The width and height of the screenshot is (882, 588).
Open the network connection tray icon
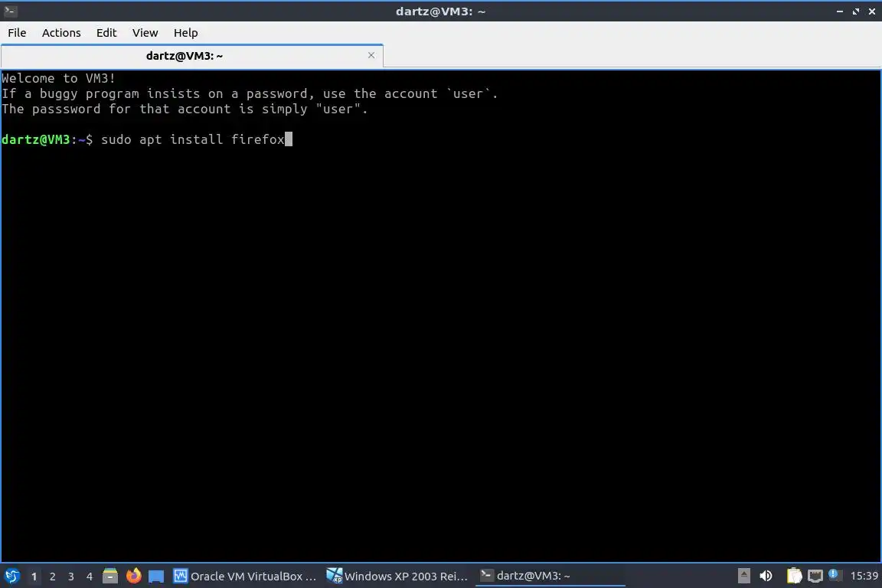[x=815, y=576]
